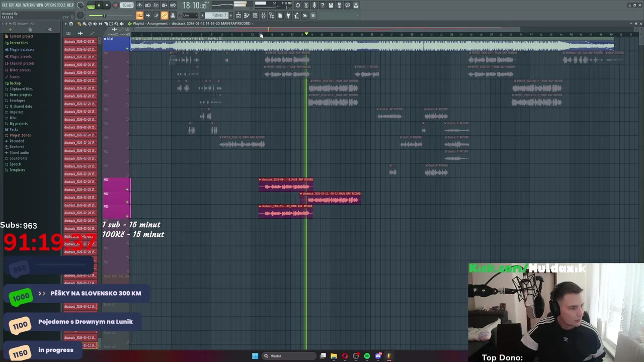Click the undo history icon in top toolbar

tap(298, 6)
